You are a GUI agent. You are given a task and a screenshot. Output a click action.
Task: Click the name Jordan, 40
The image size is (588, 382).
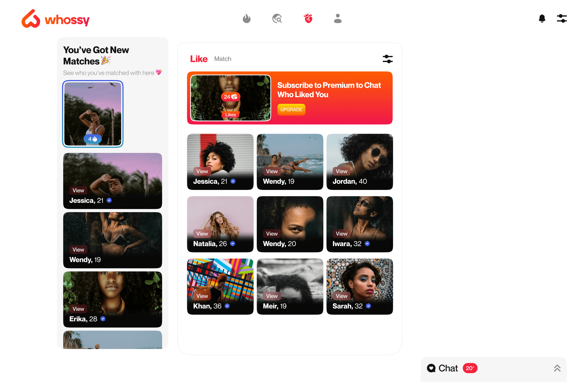click(x=350, y=181)
